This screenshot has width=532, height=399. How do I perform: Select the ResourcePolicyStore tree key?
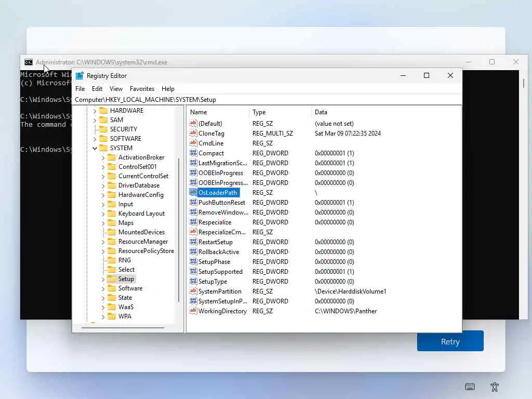[x=146, y=251]
